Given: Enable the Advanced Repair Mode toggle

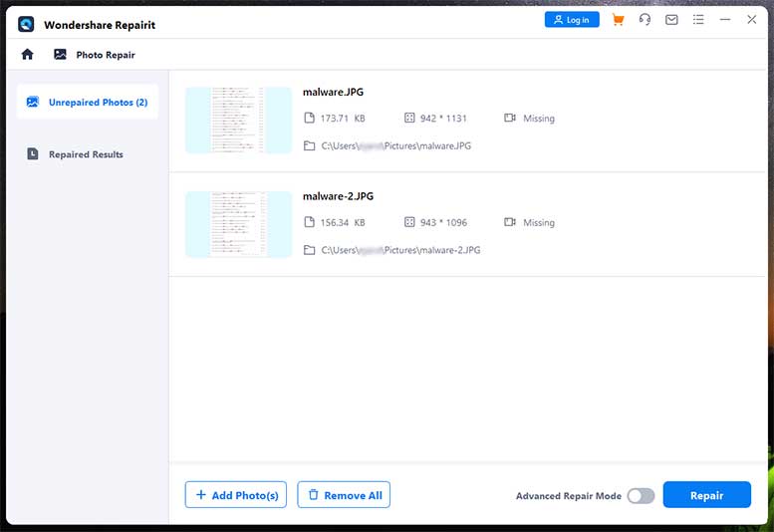Looking at the screenshot, I should 641,495.
